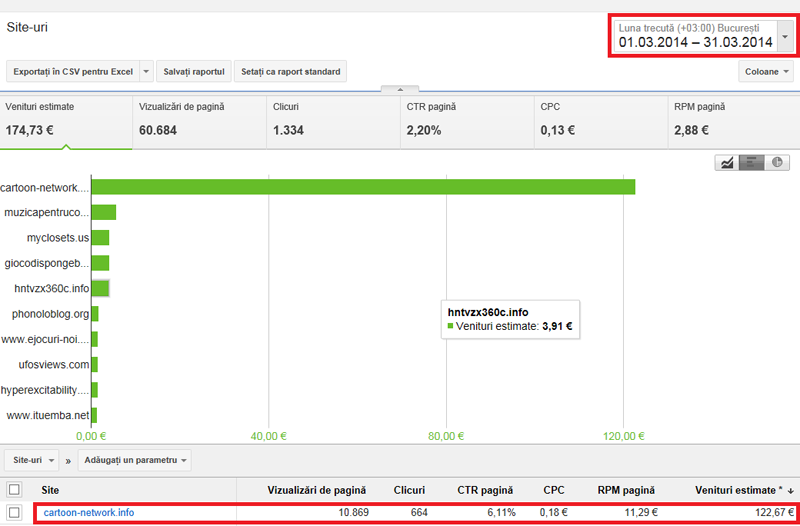Expand the Site-uri dimension dropdown

pyautogui.click(x=30, y=460)
